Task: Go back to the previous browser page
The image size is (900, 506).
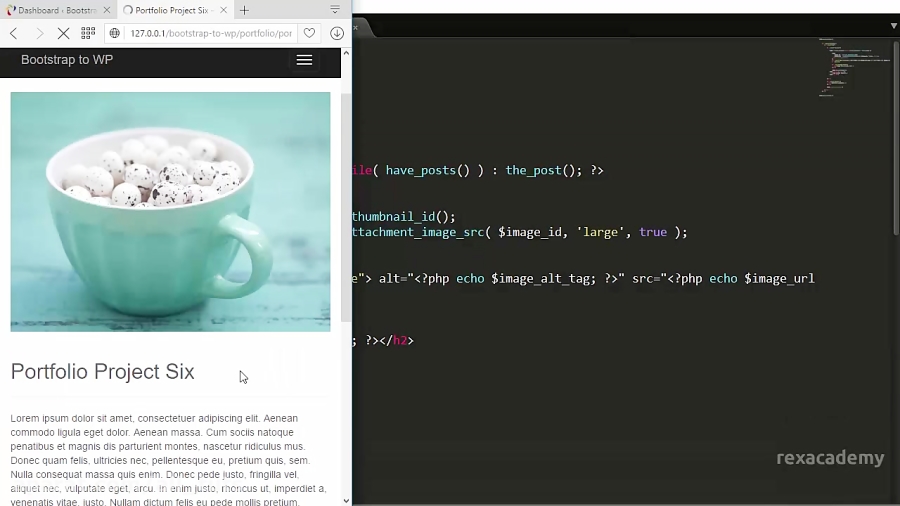Action: [x=14, y=33]
